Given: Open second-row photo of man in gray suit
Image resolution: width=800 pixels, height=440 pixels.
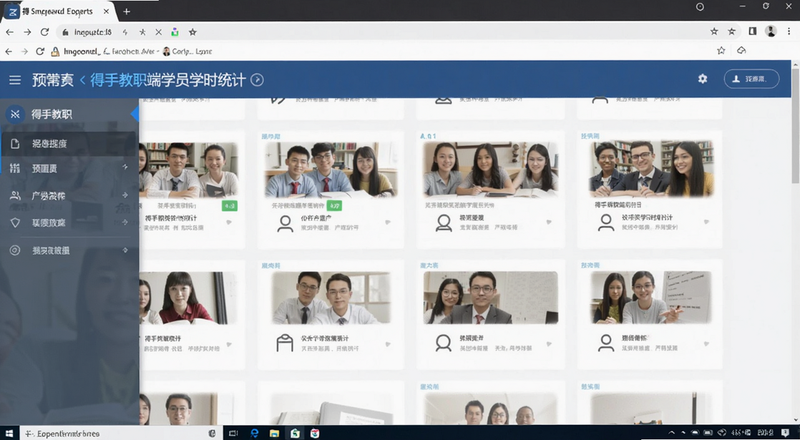Looking at the screenshot, I should 490,298.
